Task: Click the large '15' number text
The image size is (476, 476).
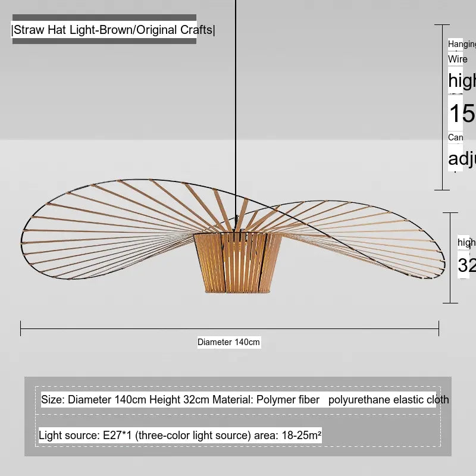Action: (x=462, y=114)
